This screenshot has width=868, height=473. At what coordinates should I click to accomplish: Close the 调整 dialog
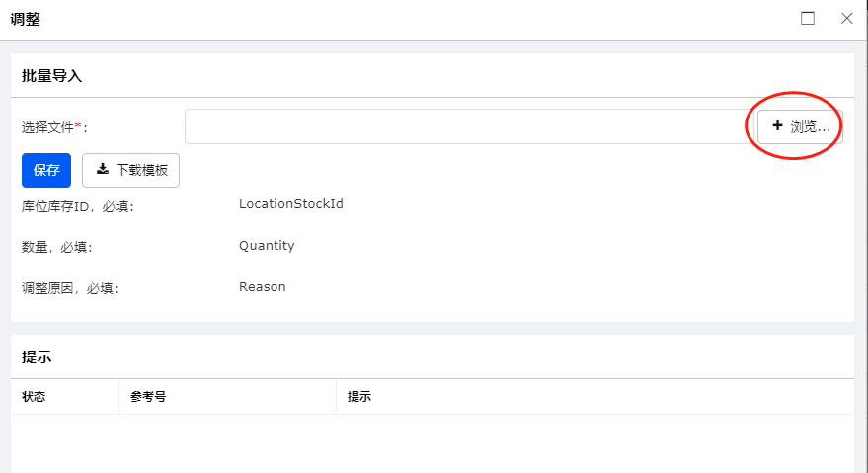point(847,19)
